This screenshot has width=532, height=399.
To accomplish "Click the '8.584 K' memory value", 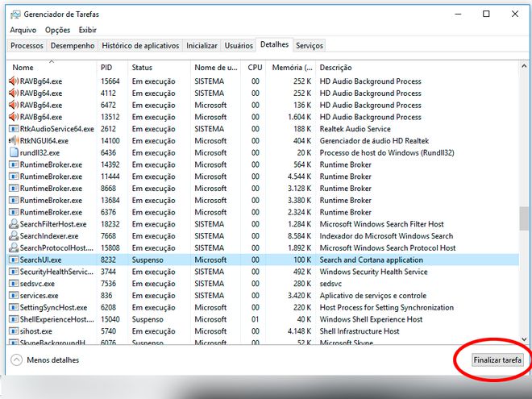I will [x=300, y=236].
